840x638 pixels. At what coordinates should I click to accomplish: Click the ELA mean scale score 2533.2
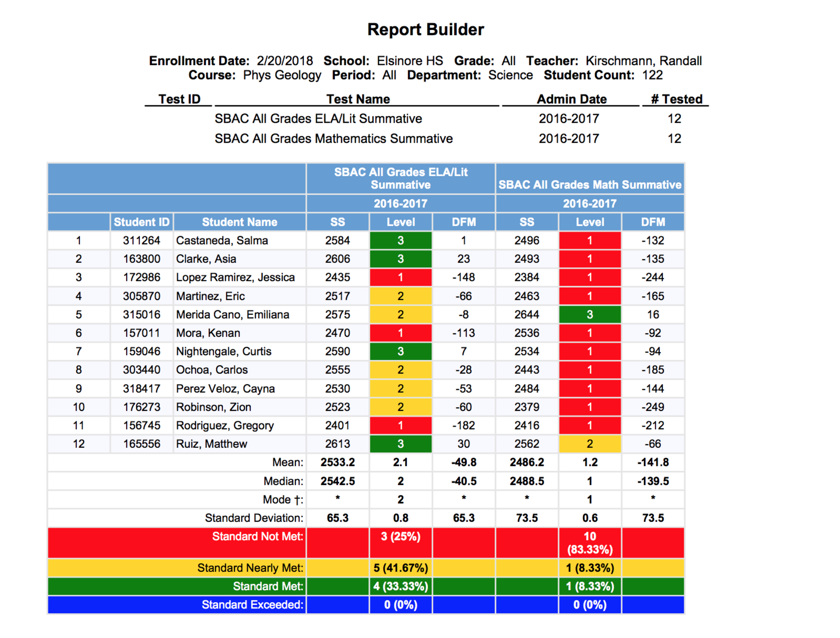(337, 462)
